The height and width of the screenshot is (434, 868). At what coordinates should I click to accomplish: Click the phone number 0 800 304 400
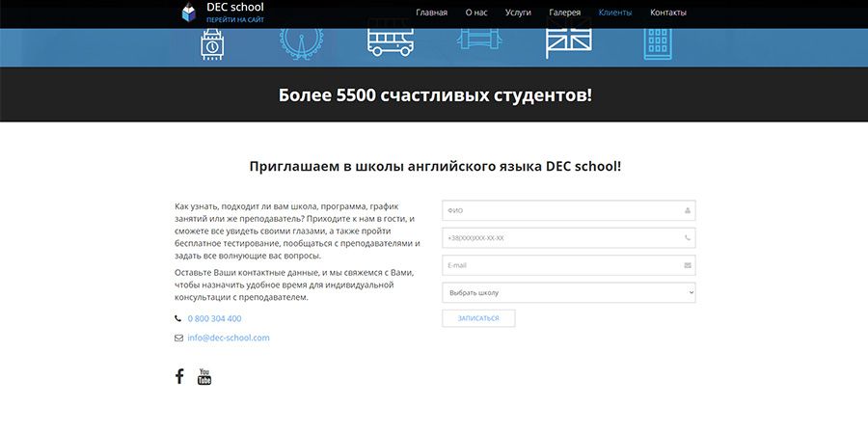tap(214, 318)
